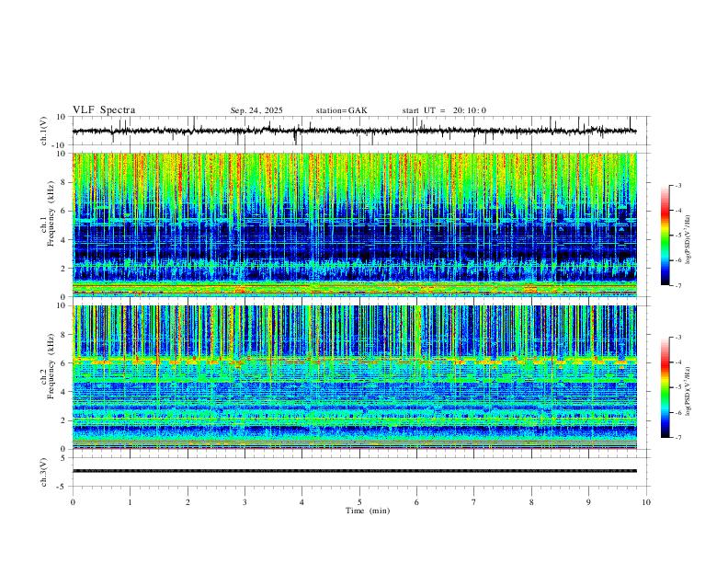
Task: Click the ch.2 PSD color scale bar
Action: coord(665,387)
